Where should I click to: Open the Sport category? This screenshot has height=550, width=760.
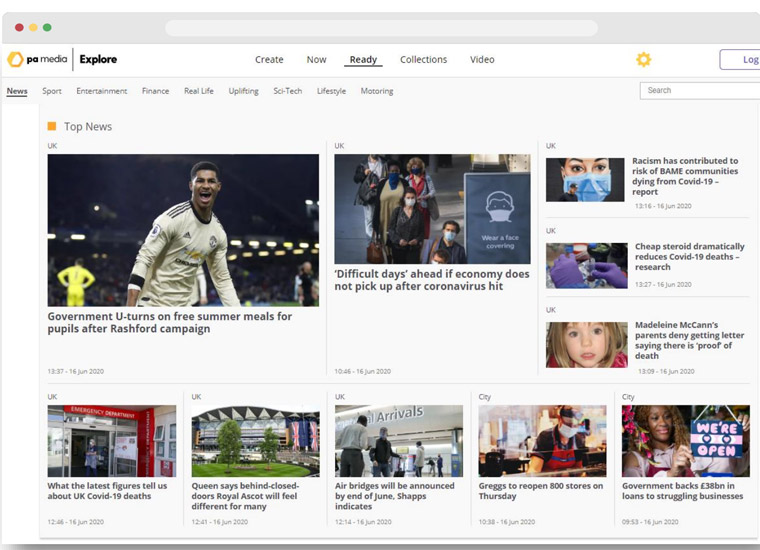(x=51, y=91)
